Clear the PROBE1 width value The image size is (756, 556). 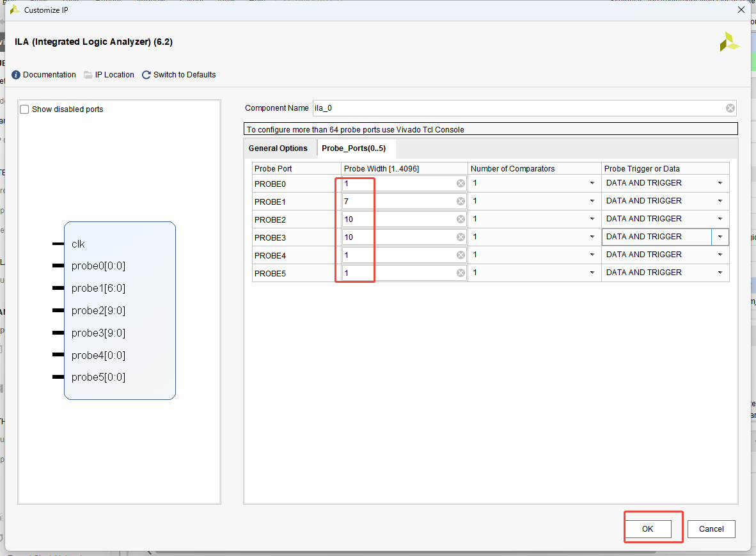[461, 201]
